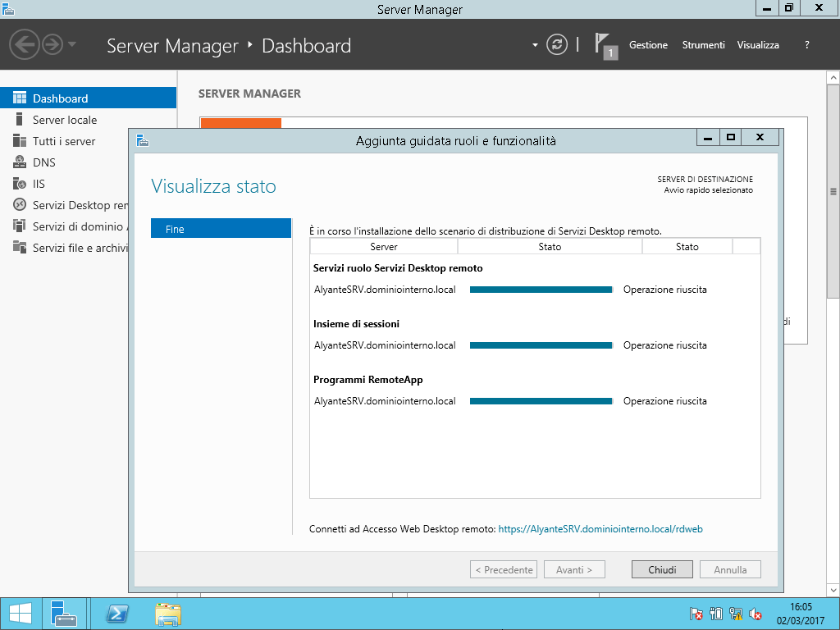Click the Chiudi button
Viewport: 840px width, 630px height.
pyautogui.click(x=662, y=569)
